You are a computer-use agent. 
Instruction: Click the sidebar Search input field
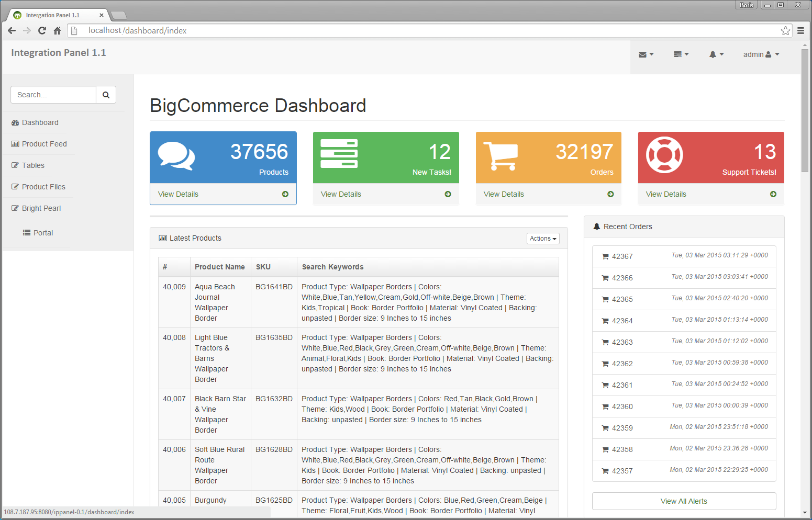pyautogui.click(x=53, y=95)
